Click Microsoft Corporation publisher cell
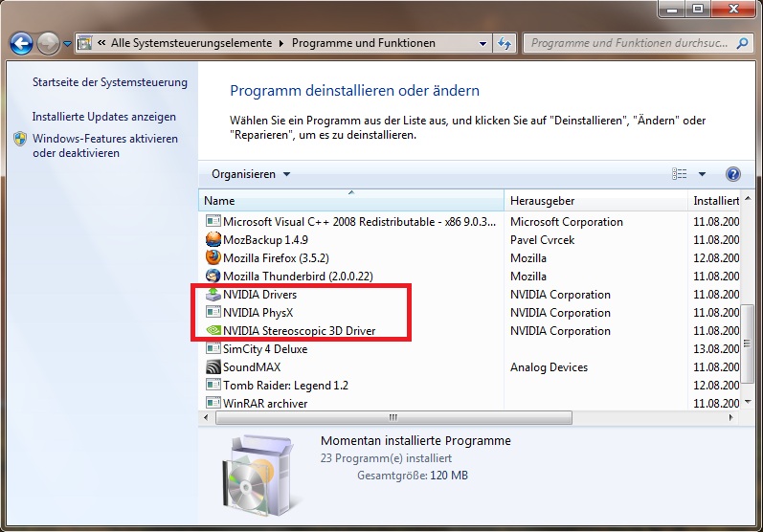The height and width of the screenshot is (532, 763). (x=567, y=222)
